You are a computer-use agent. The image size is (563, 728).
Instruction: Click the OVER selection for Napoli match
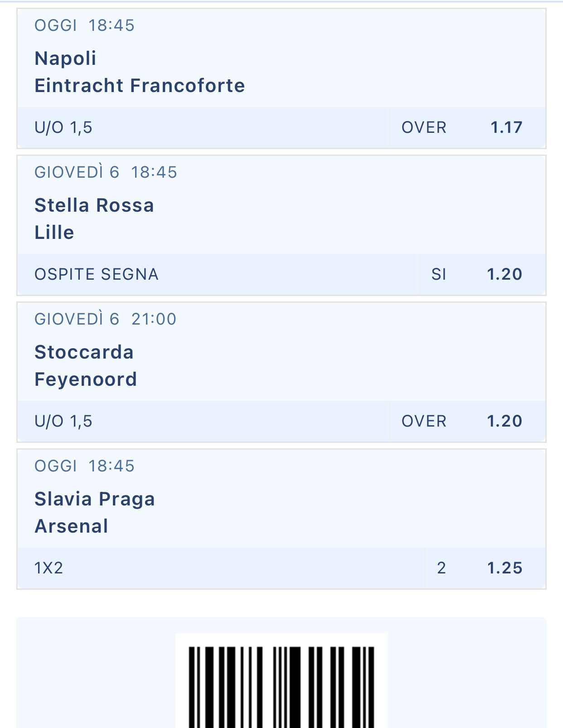point(424,127)
